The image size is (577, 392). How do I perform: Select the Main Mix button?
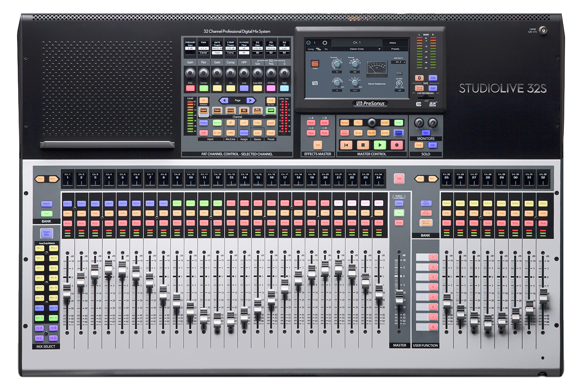[46, 233]
